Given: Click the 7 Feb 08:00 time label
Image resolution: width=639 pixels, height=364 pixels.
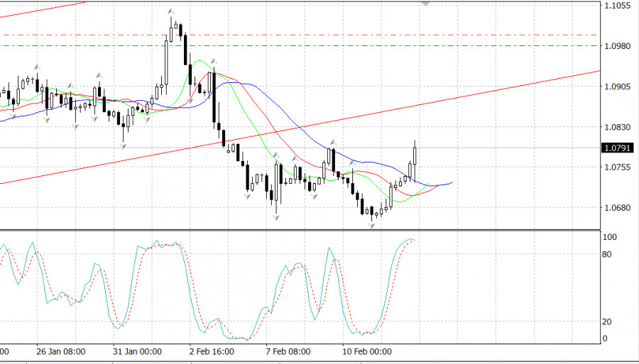Looking at the screenshot, I should [x=290, y=351].
